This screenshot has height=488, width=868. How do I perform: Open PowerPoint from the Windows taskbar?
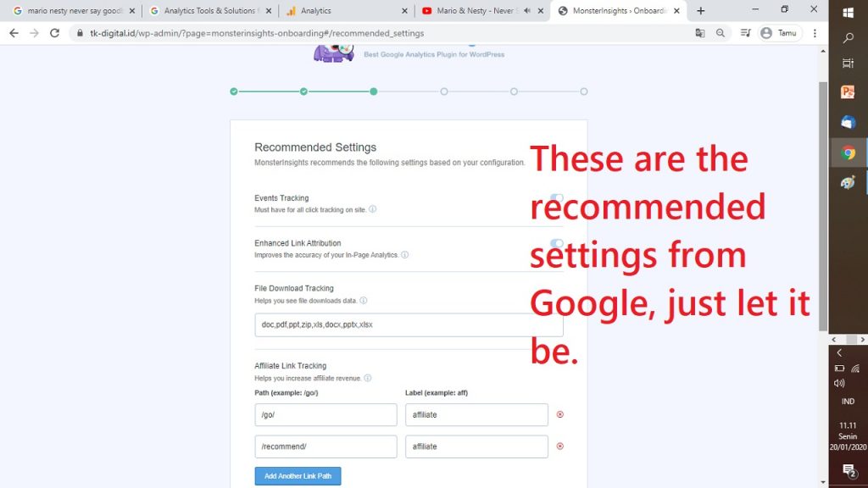(x=848, y=92)
